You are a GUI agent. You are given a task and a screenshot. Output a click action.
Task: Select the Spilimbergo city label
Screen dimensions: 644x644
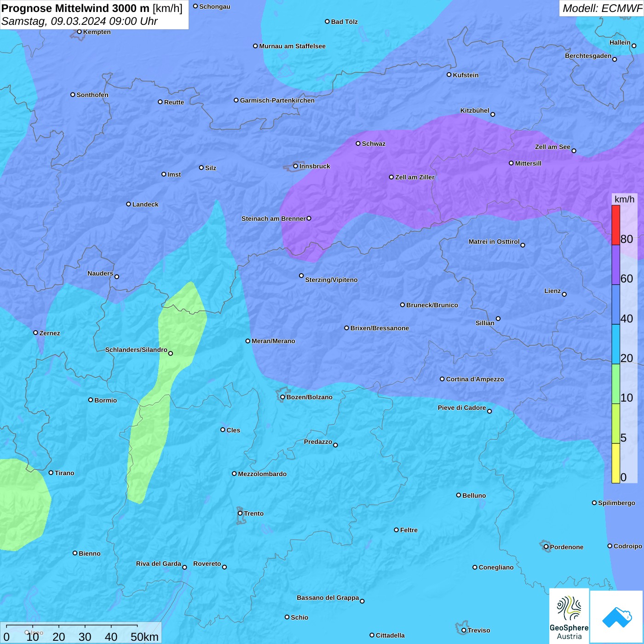[616, 503]
